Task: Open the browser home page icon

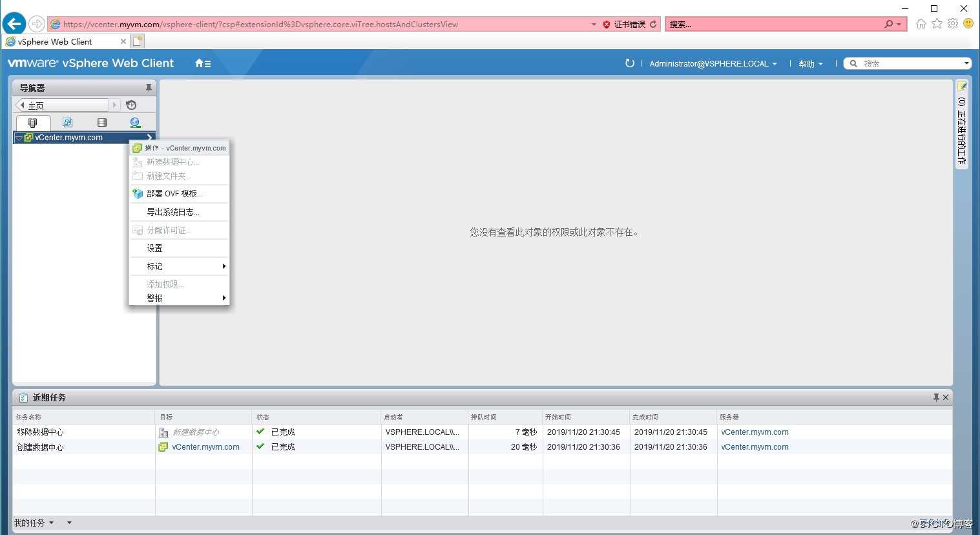Action: 921,24
